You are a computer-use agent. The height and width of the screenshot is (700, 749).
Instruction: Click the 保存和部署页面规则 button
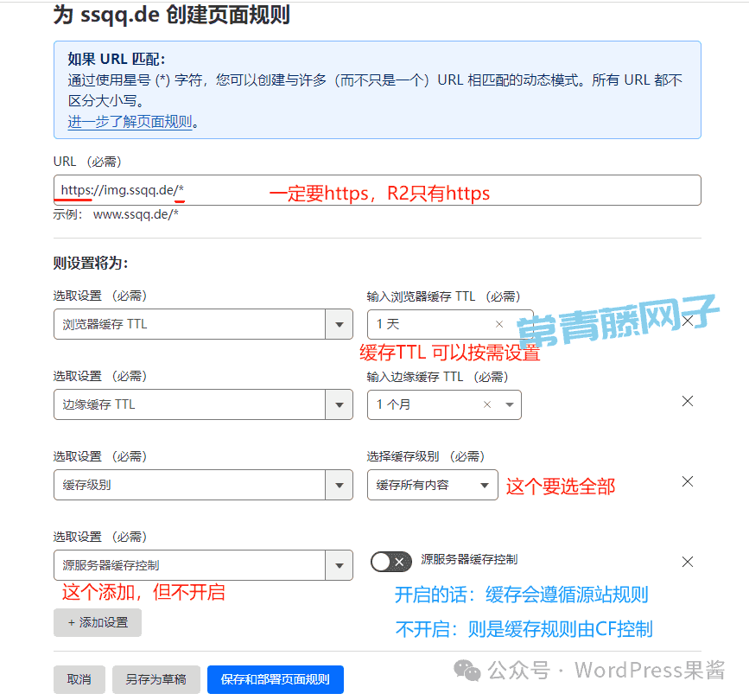(275, 679)
